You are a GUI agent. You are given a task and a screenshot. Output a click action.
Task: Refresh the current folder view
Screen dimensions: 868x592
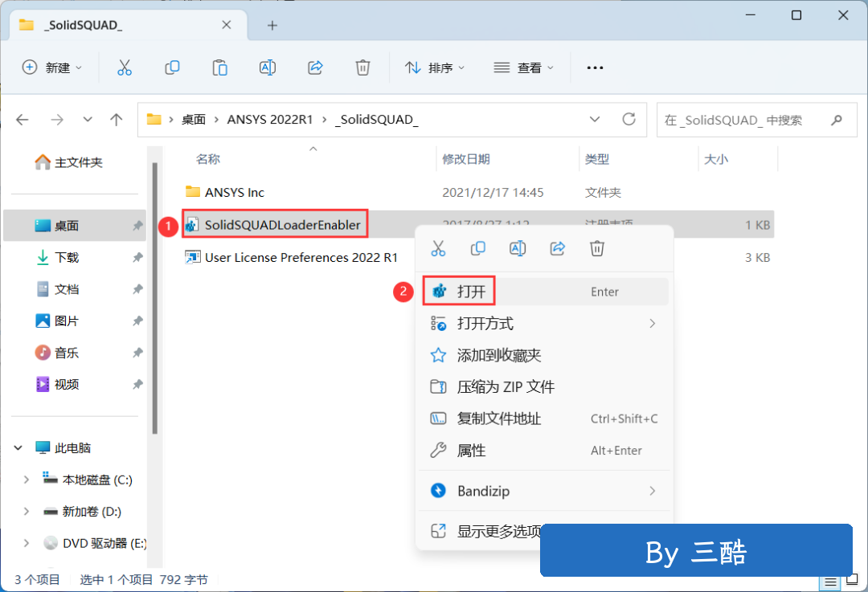628,119
